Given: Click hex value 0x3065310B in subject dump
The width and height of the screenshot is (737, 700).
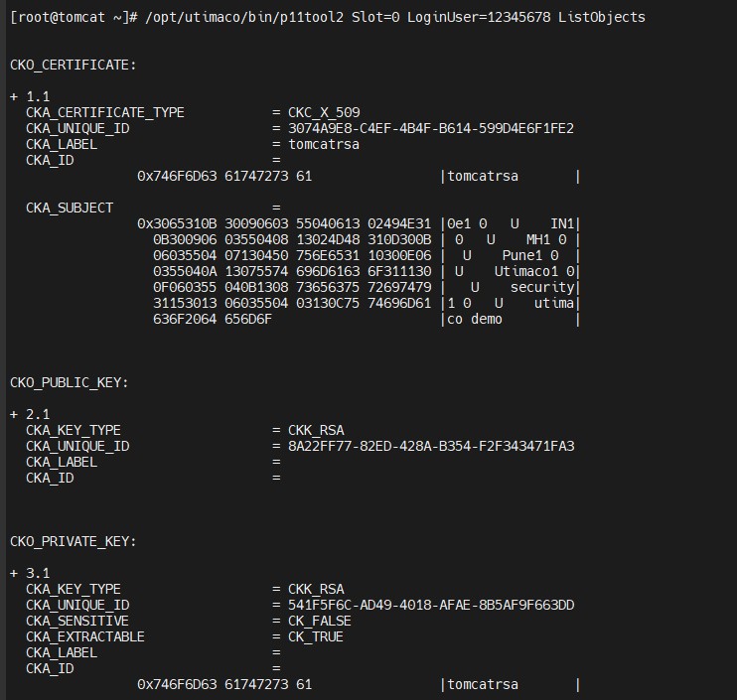Looking at the screenshot, I should [177, 223].
